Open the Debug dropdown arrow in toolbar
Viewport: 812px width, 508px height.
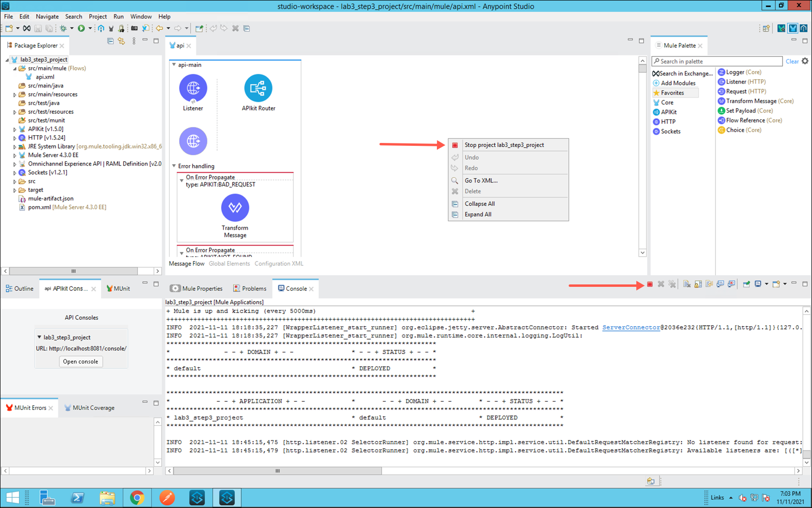[72, 28]
